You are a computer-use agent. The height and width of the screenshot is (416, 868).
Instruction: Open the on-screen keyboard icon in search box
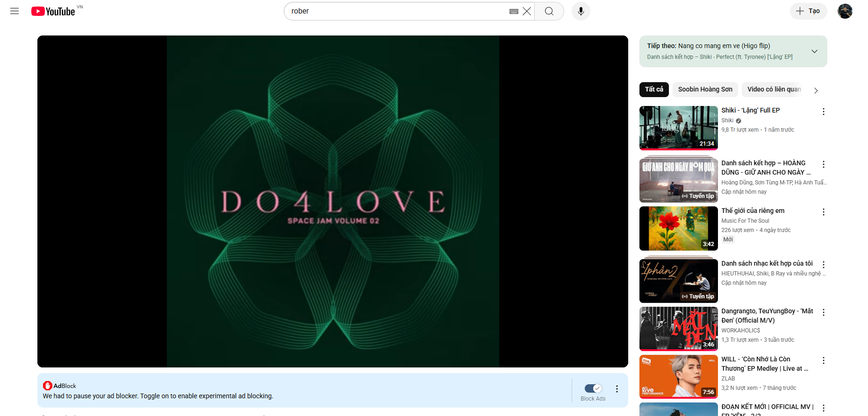click(x=514, y=11)
